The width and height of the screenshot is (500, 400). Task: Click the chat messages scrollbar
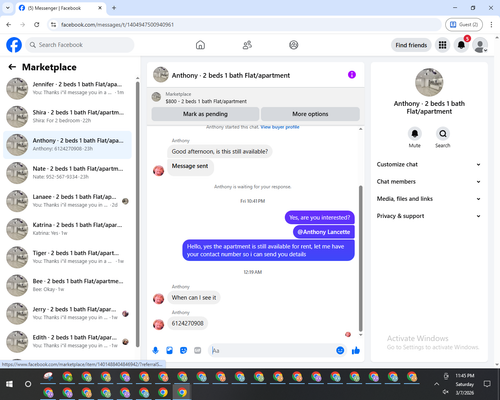coord(360,258)
